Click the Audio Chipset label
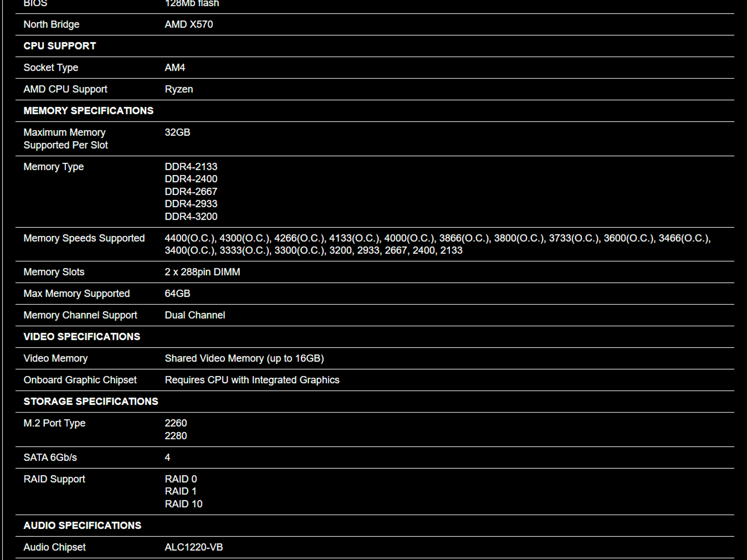Screen dimensions: 747x560 pos(55,548)
